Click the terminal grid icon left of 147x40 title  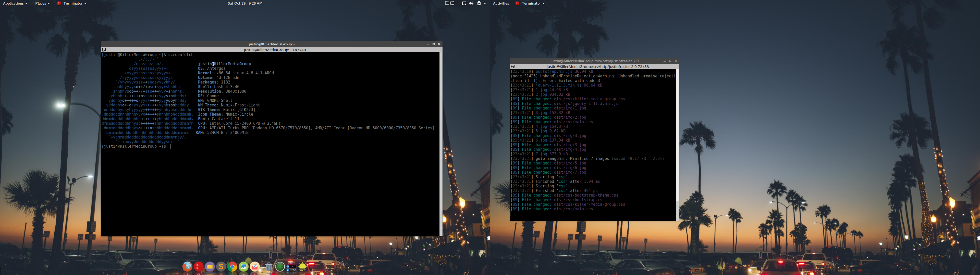coord(104,50)
